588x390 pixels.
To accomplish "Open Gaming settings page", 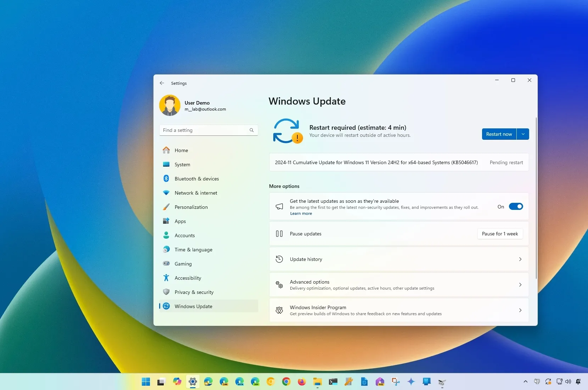I will click(209, 264).
